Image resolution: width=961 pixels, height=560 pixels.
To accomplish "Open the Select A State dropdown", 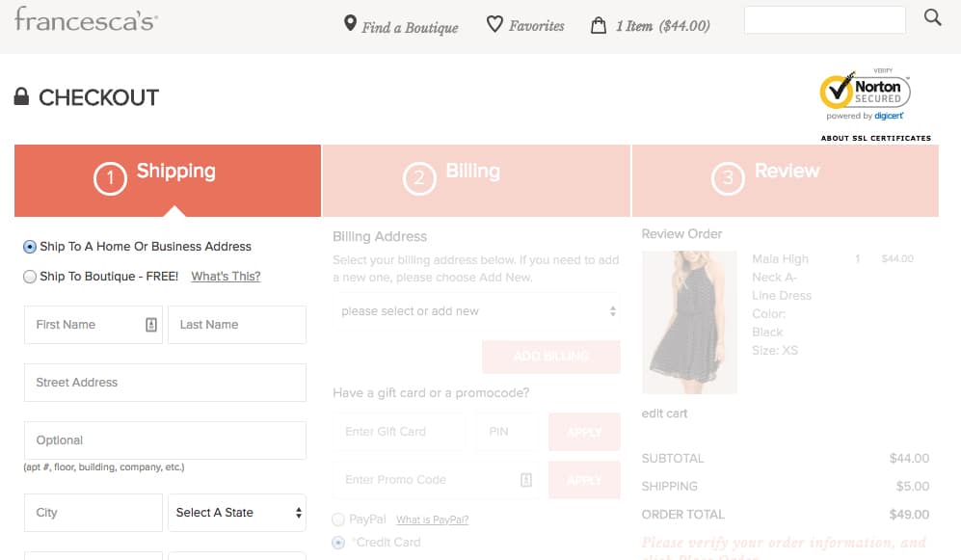I will (236, 512).
